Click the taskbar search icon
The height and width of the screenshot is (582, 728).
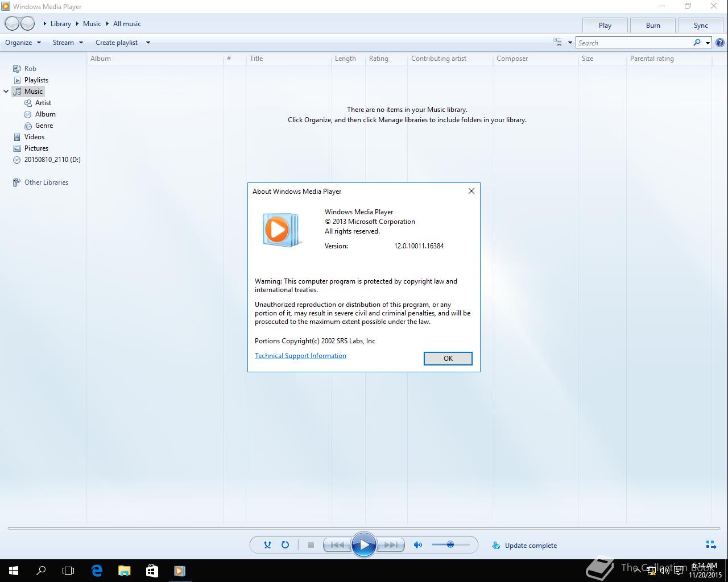pyautogui.click(x=41, y=571)
